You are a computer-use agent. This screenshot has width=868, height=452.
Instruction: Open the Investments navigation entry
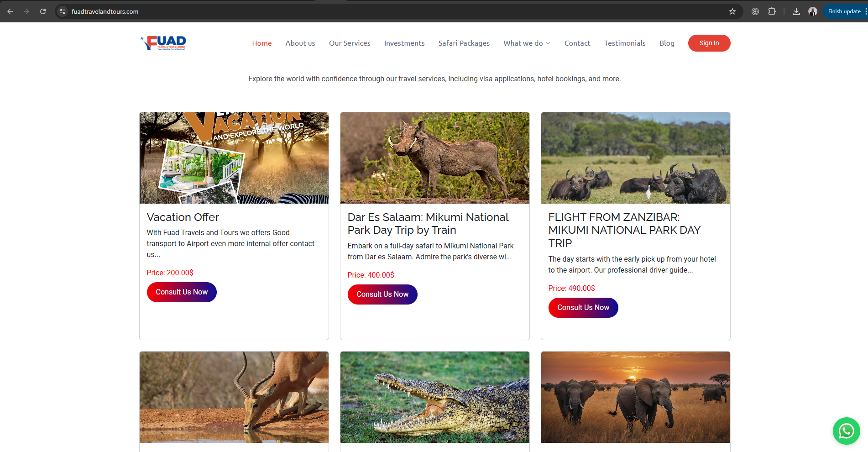point(404,43)
